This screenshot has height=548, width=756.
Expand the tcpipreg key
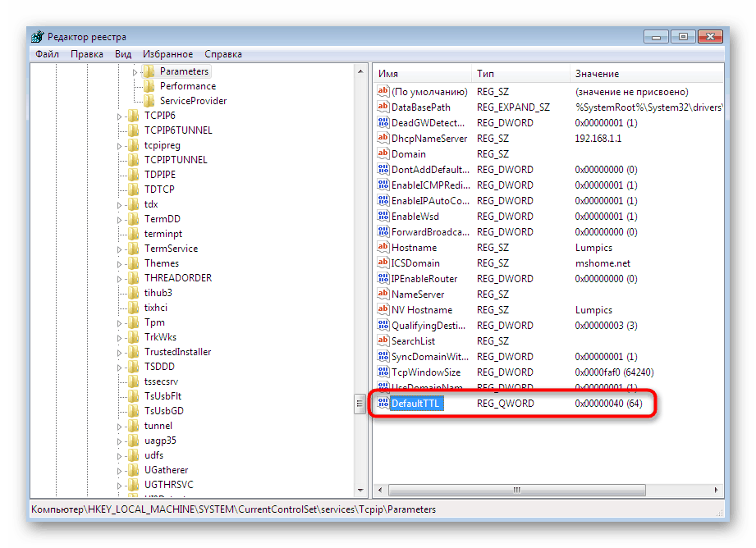click(119, 146)
